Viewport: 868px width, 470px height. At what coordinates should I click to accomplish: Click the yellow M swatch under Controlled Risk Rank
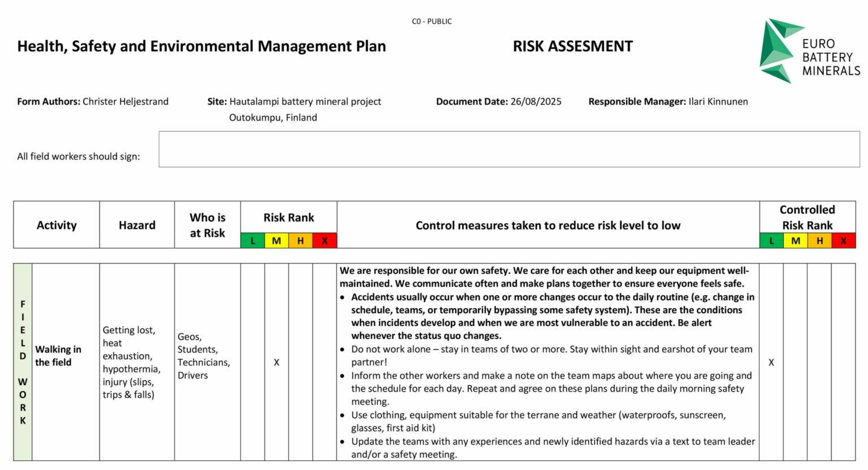pyautogui.click(x=796, y=240)
